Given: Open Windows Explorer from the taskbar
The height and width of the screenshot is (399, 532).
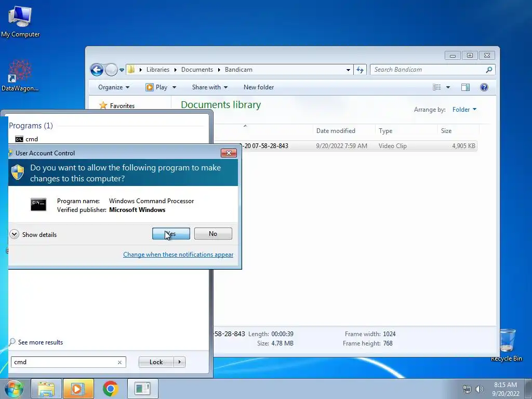Looking at the screenshot, I should click(46, 389).
